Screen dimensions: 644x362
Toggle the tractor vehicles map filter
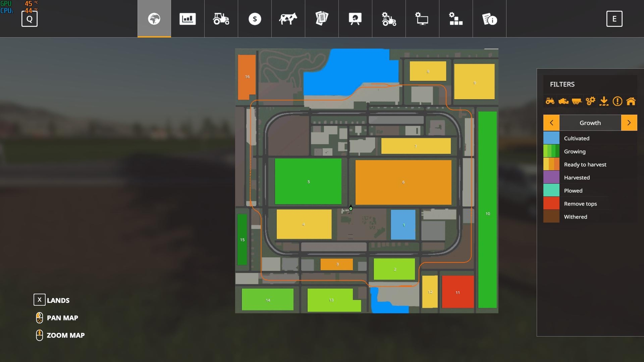pos(550,101)
